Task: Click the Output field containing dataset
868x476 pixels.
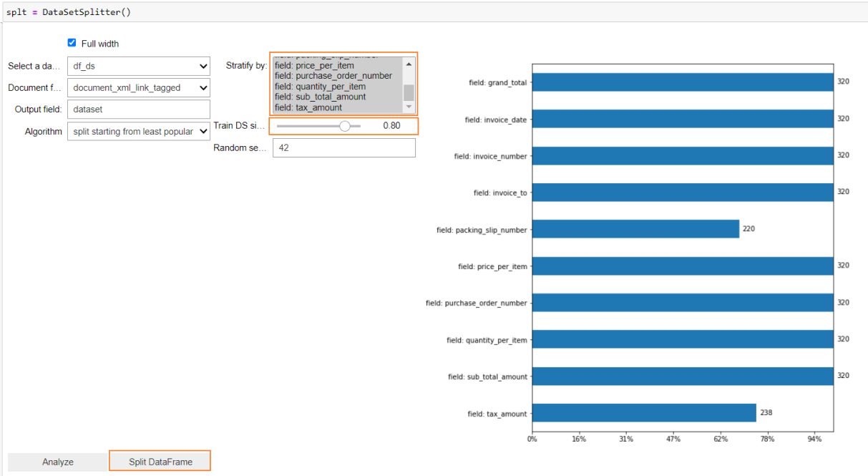Action: [139, 110]
